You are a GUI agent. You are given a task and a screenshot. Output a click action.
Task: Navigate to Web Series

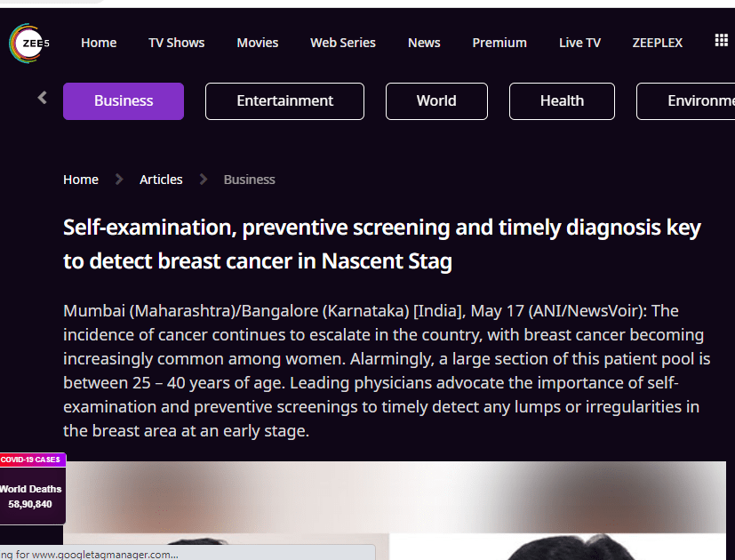click(342, 43)
